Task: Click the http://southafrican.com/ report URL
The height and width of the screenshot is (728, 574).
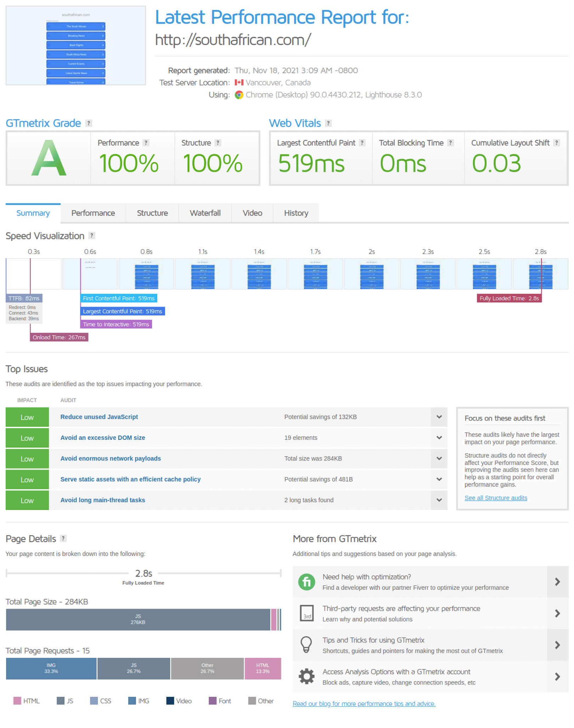Action: pos(233,40)
